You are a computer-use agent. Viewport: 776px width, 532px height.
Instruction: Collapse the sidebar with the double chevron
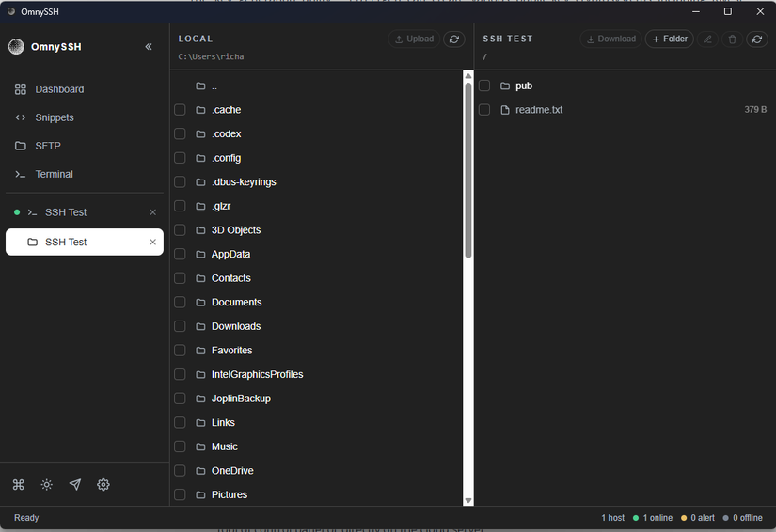pyautogui.click(x=149, y=46)
